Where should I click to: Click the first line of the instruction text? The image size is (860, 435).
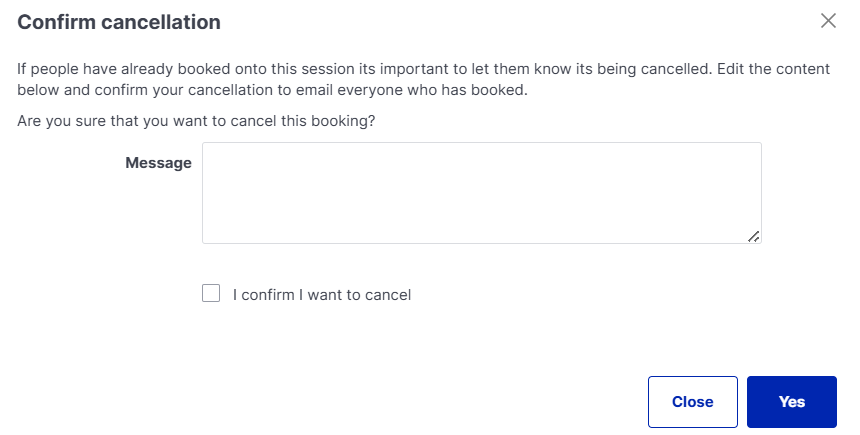coord(424,70)
